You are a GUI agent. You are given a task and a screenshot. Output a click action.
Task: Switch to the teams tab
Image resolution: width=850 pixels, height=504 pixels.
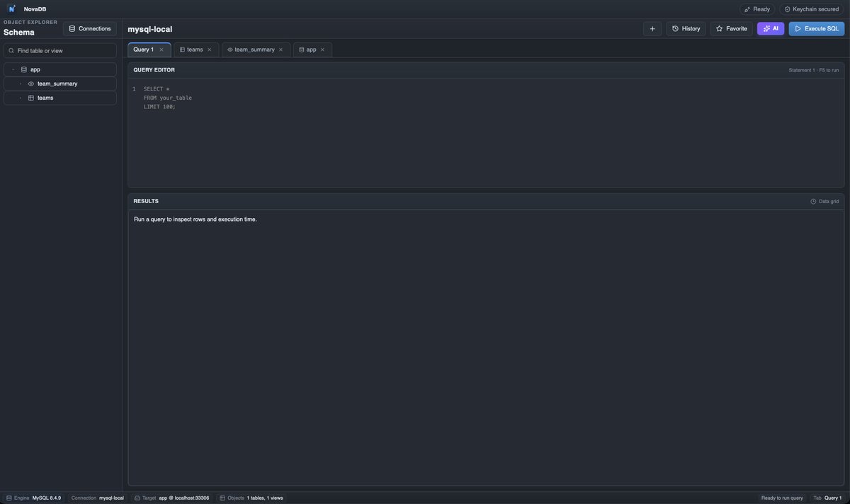pyautogui.click(x=195, y=50)
